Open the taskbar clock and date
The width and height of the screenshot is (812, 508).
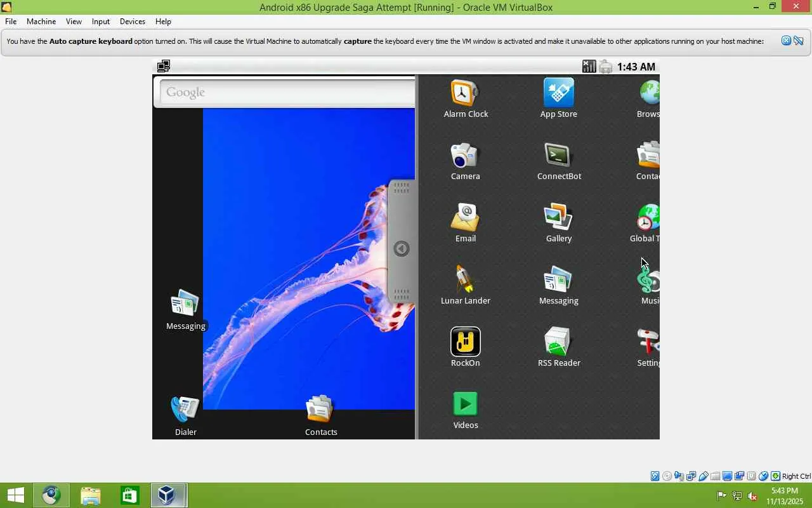785,496
